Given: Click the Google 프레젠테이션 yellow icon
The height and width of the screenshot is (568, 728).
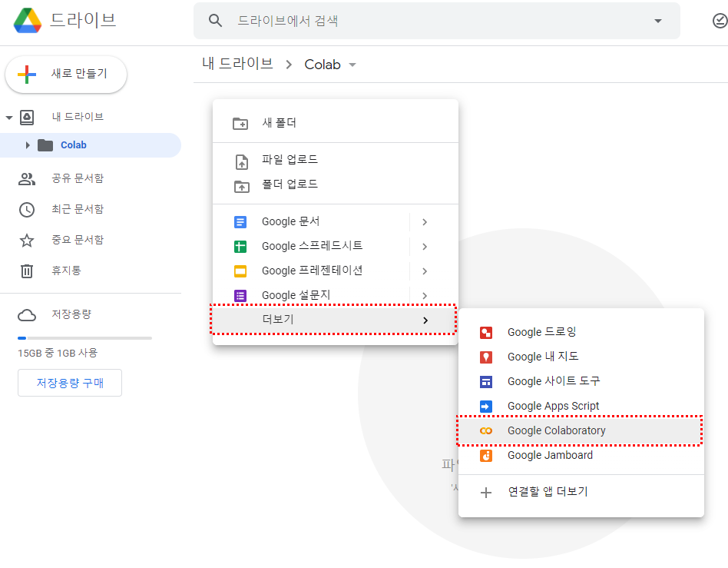Looking at the screenshot, I should click(240, 271).
